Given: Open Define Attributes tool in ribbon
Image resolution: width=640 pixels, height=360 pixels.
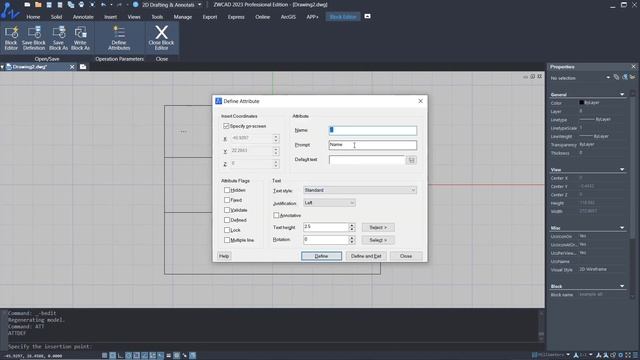Looking at the screenshot, I should point(119,38).
